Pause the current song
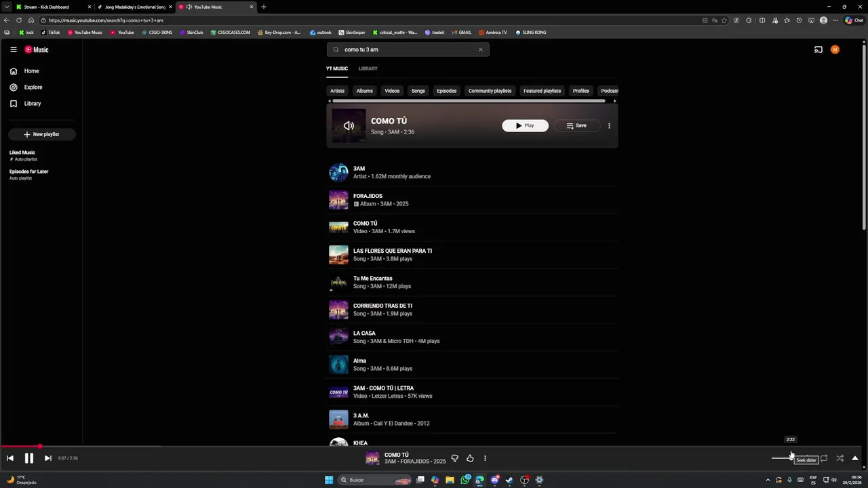 [x=29, y=458]
